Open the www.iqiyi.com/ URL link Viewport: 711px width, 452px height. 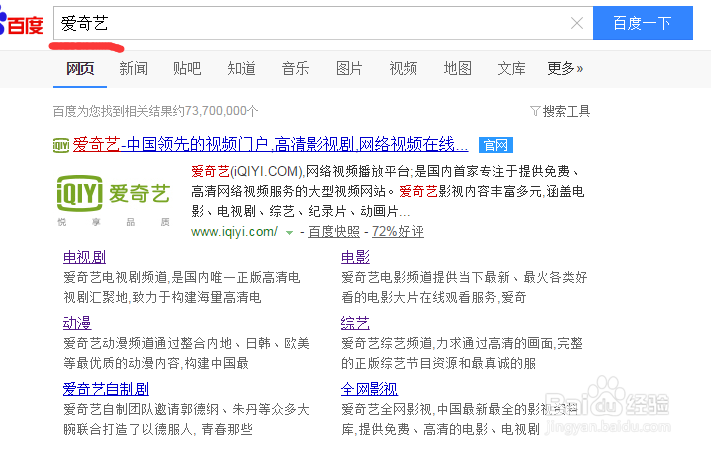(234, 232)
